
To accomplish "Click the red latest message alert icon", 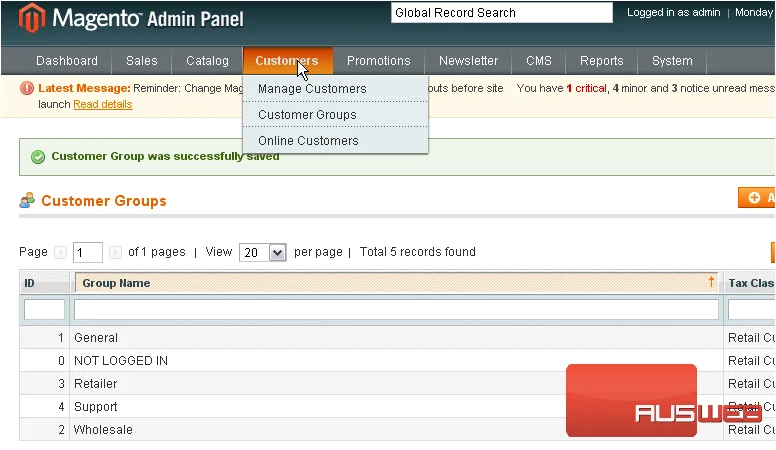I will coord(27,88).
